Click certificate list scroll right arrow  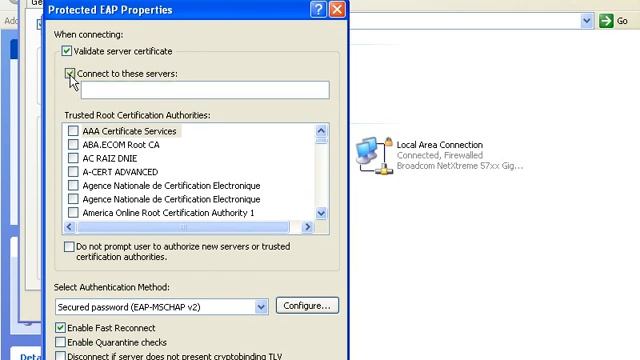coord(307,227)
